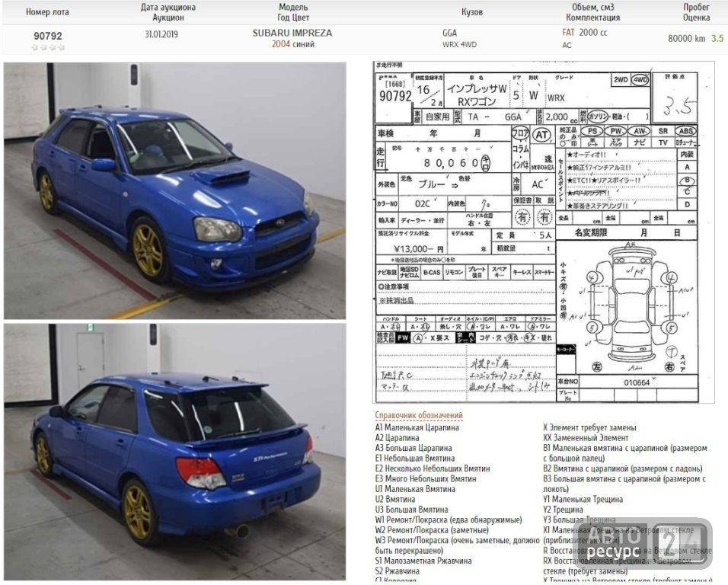Click the green grade score 3.5
The width and height of the screenshot is (728, 585).
tap(717, 38)
